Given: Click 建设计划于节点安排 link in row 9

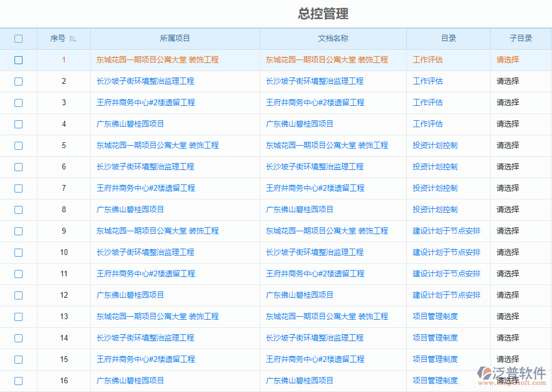Looking at the screenshot, I should click(x=448, y=231).
